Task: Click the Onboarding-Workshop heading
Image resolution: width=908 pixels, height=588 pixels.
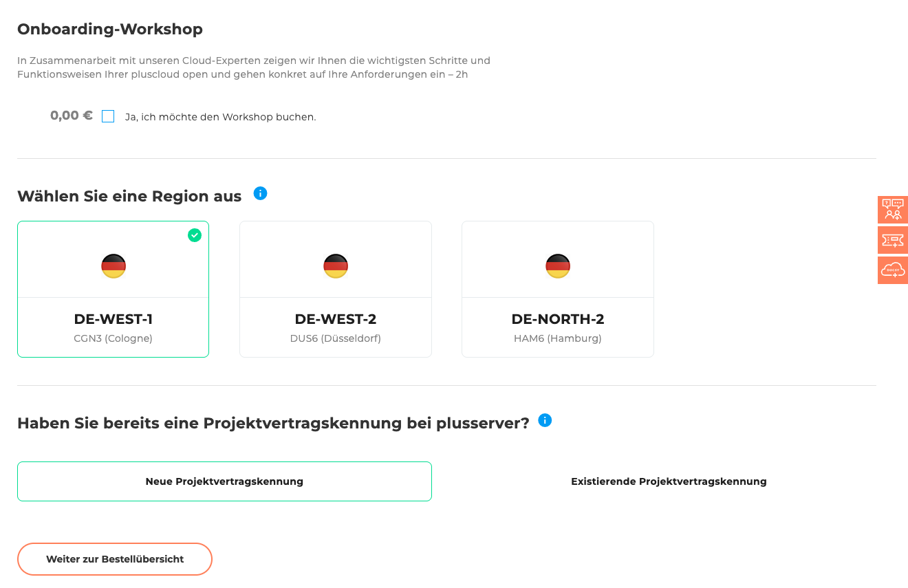Action: (x=109, y=29)
